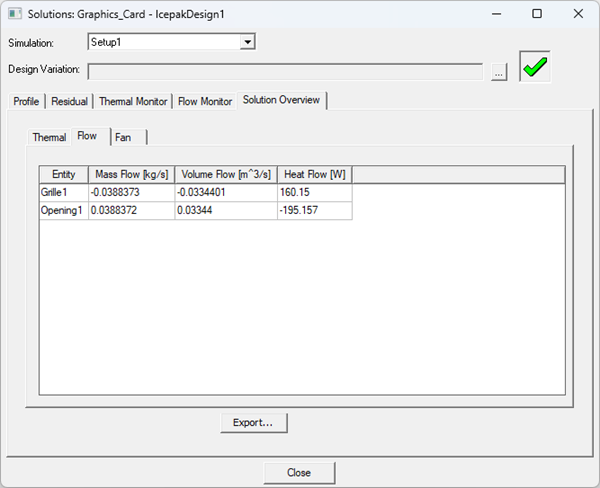Click the Volume Flow [m^3/s] column header
Image resolution: width=600 pixels, height=488 pixels.
point(226,175)
